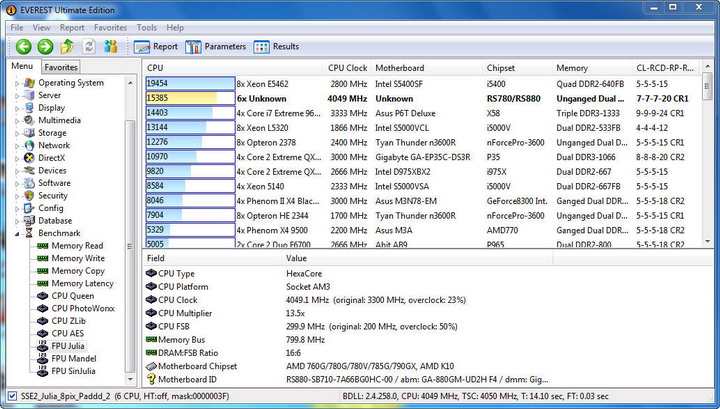The width and height of the screenshot is (720, 409).
Task: Open the users icon in the toolbar
Action: [110, 46]
